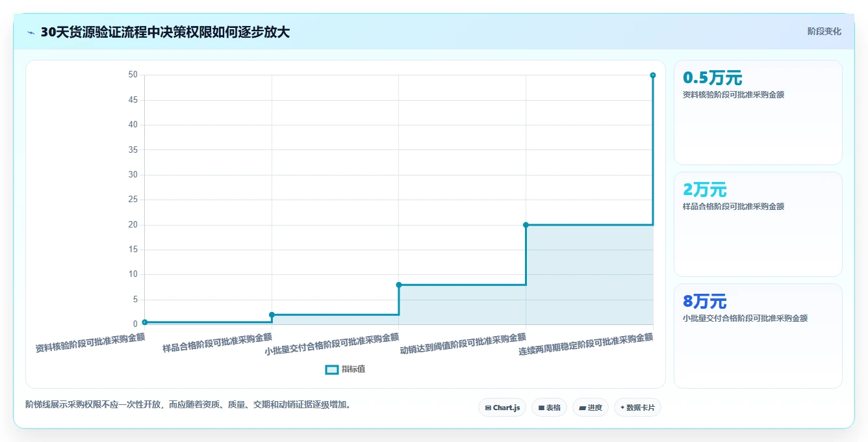Click the legend color box for 指标值
The height and width of the screenshot is (442, 868).
click(331, 369)
